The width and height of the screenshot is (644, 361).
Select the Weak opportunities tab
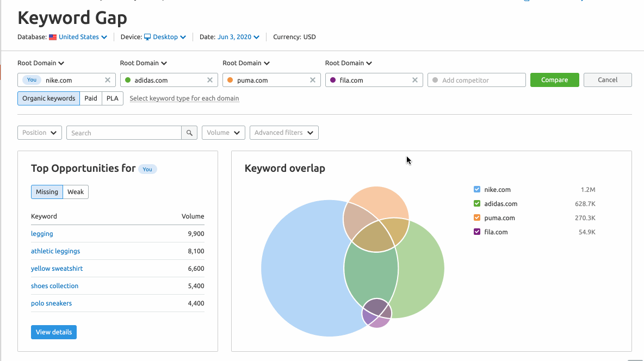[x=76, y=192]
